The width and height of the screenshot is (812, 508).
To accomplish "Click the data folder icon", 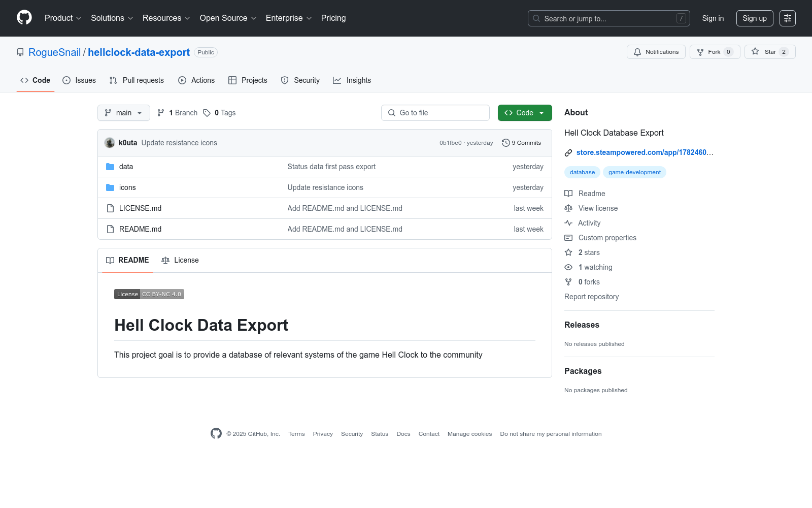I will click(x=110, y=167).
